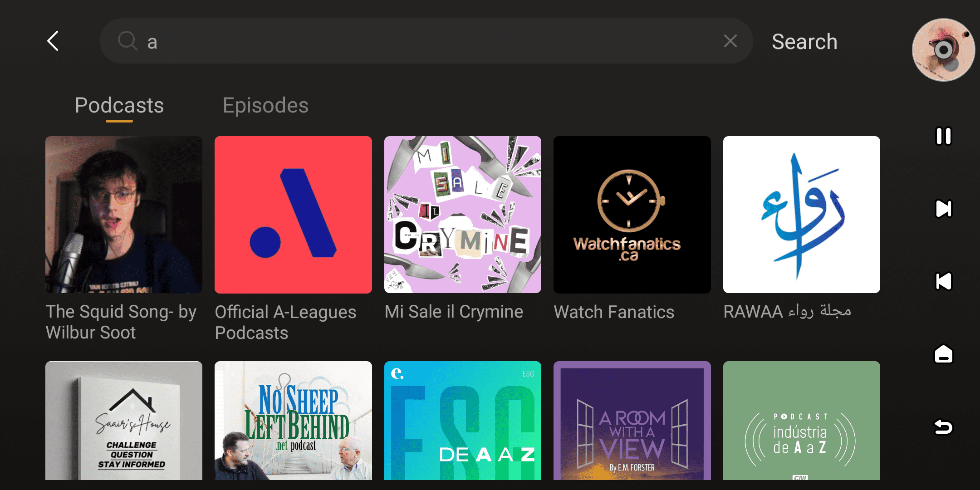Image resolution: width=980 pixels, height=490 pixels.
Task: Switch to the Episodes tab
Action: click(x=265, y=105)
